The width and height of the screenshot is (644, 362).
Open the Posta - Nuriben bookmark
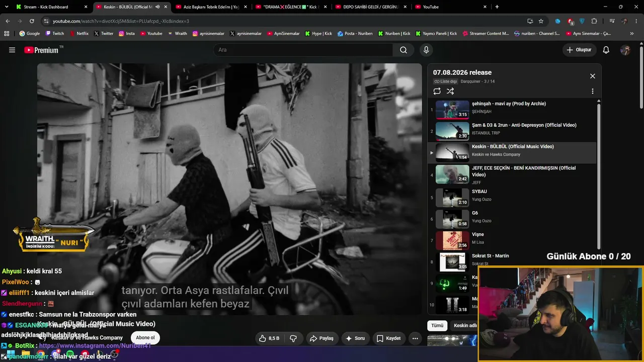click(355, 34)
